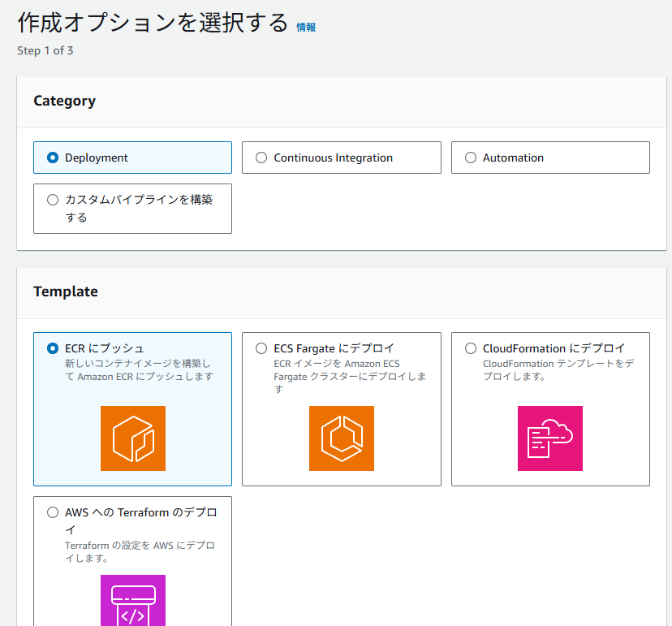
Task: Click the orange Amazon ECR container icon
Action: coord(132,438)
